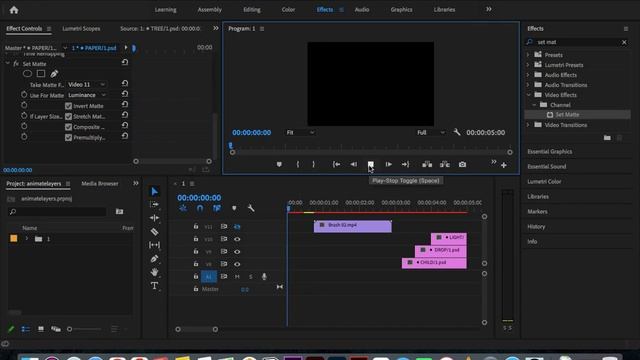Select the Ripple Edit tool
The width and height of the screenshot is (640, 360).
tap(154, 218)
